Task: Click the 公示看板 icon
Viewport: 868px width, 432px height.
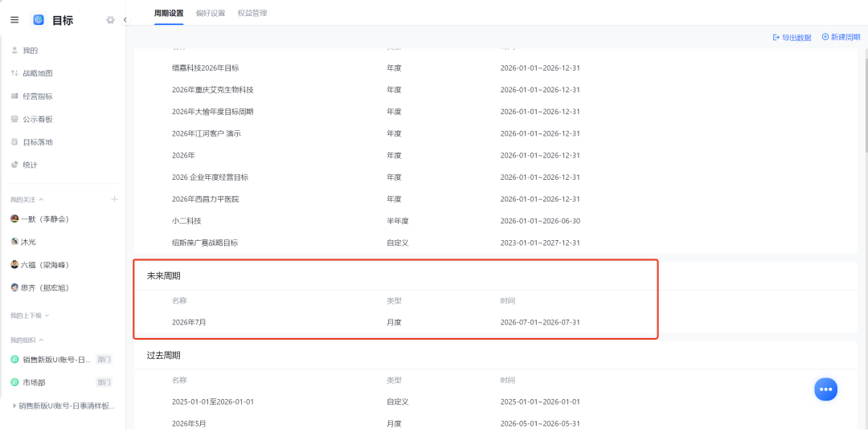Action: point(14,119)
